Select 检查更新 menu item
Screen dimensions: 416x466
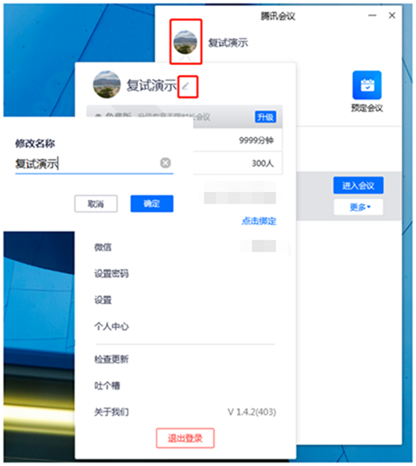pyautogui.click(x=111, y=359)
